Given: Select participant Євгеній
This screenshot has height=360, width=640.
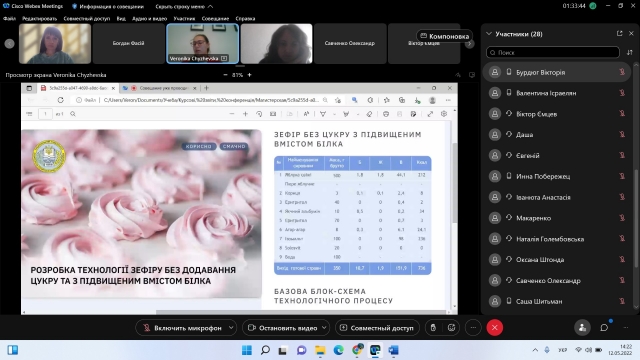Looking at the screenshot, I should coord(557,156).
